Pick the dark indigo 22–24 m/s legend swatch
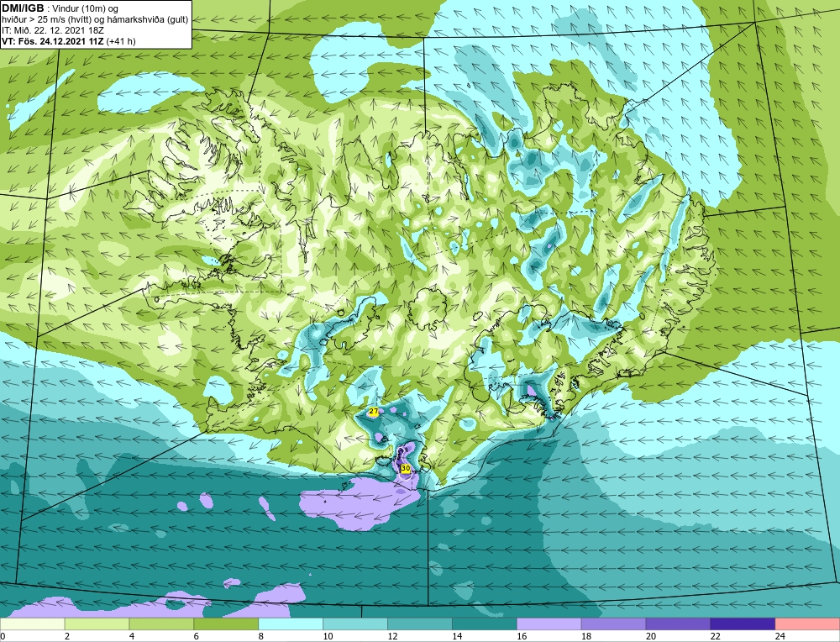Image resolution: width=840 pixels, height=642 pixels. (743, 624)
